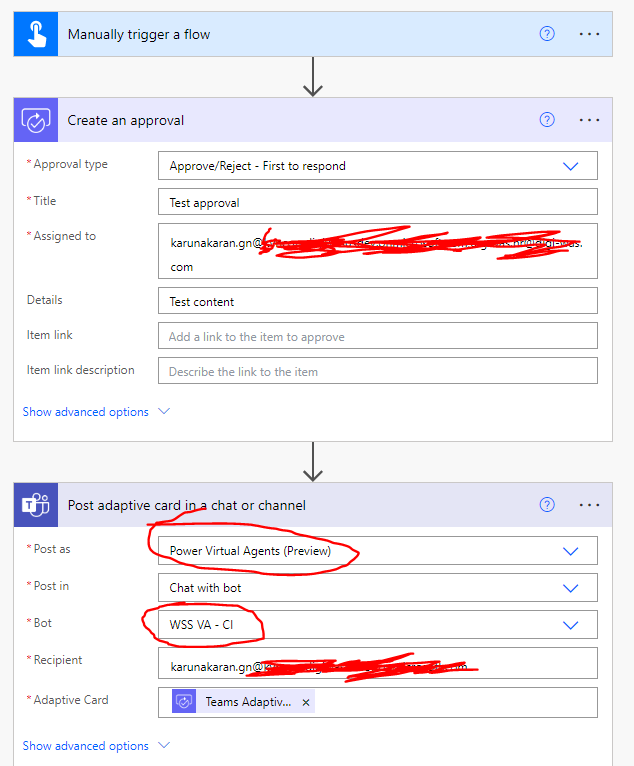634x766 pixels.
Task: Select the Teams Adaptiv... dynamic content token
Action: pyautogui.click(x=243, y=702)
